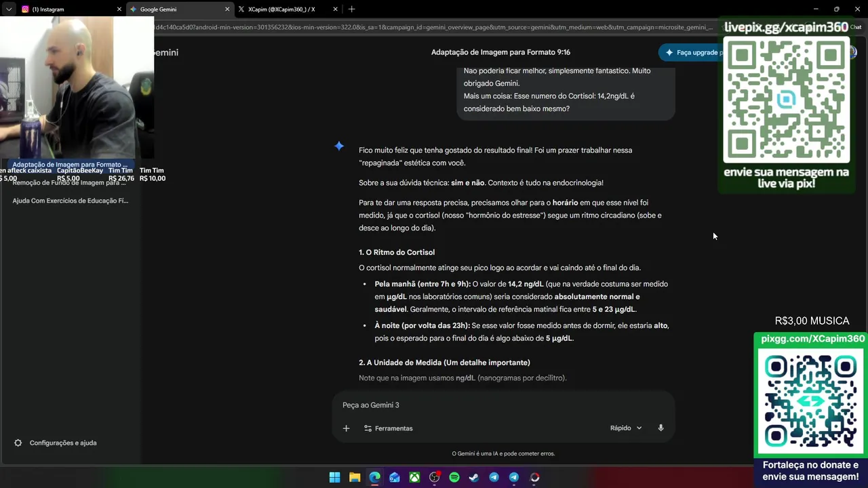Activate the microphone voice input
The image size is (868, 488).
point(660,428)
